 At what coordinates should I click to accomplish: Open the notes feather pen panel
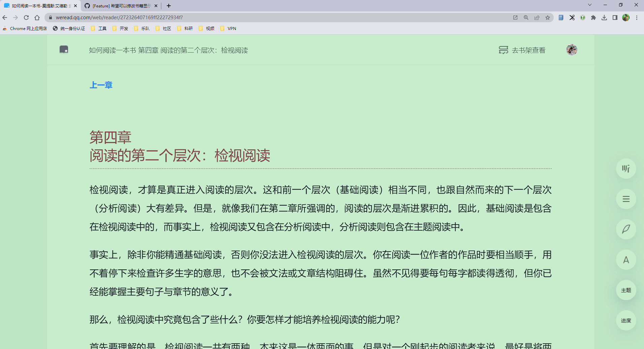pos(626,229)
